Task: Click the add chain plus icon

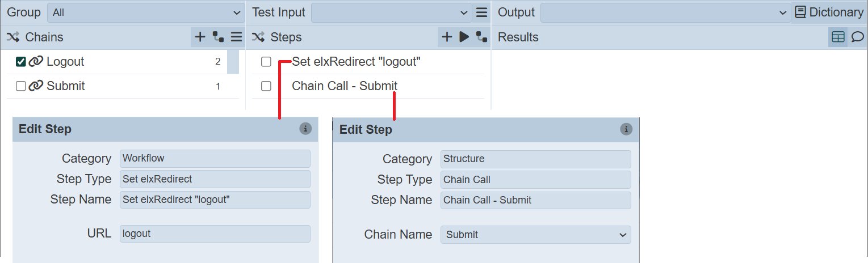Action: tap(200, 37)
